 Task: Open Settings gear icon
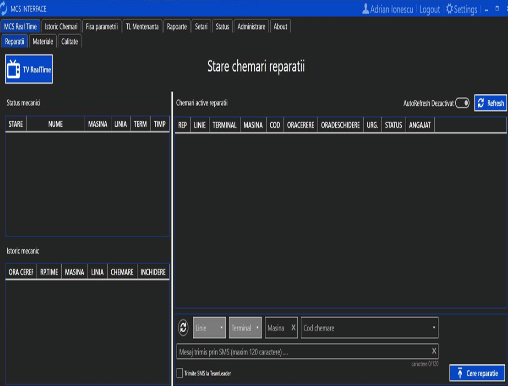point(449,9)
